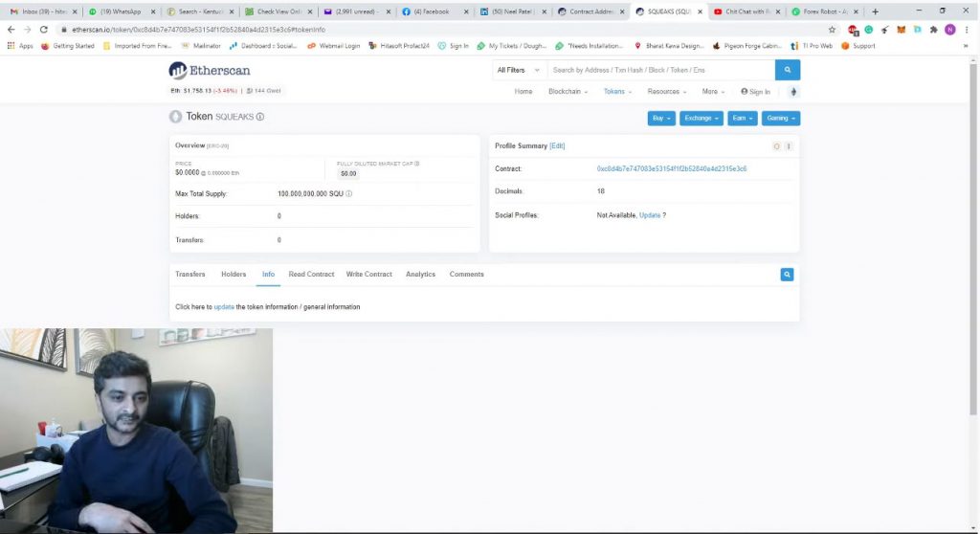
Task: Open the Blockchain navigation menu
Action: point(568,92)
